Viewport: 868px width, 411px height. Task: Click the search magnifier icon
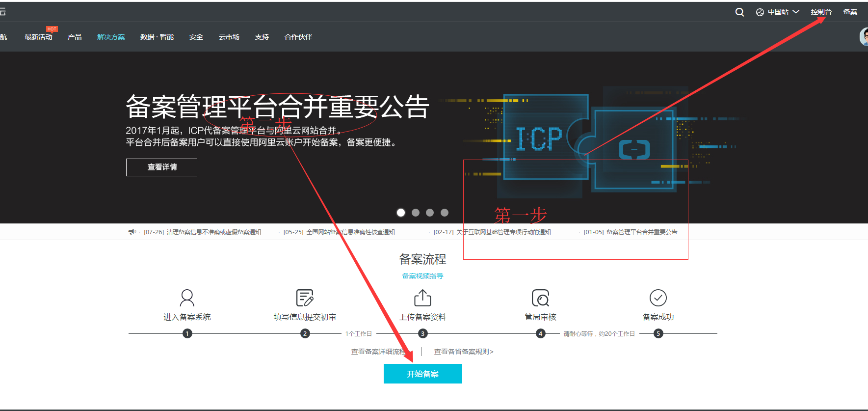point(739,12)
